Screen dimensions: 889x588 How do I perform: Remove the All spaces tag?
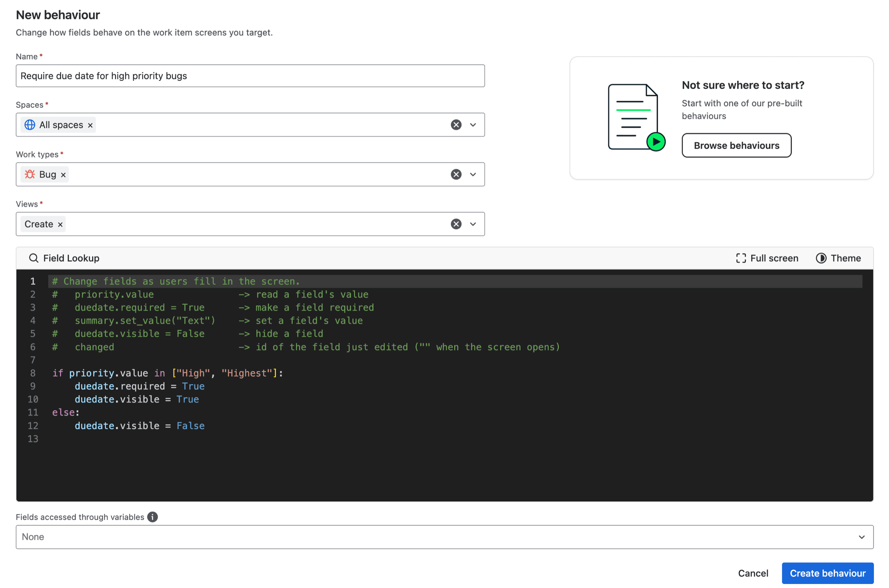(x=90, y=125)
